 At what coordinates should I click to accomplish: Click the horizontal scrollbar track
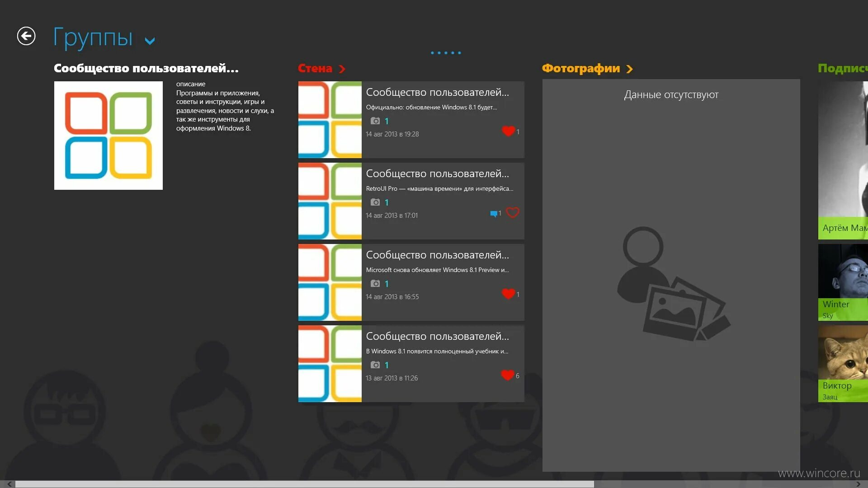[x=723, y=484]
